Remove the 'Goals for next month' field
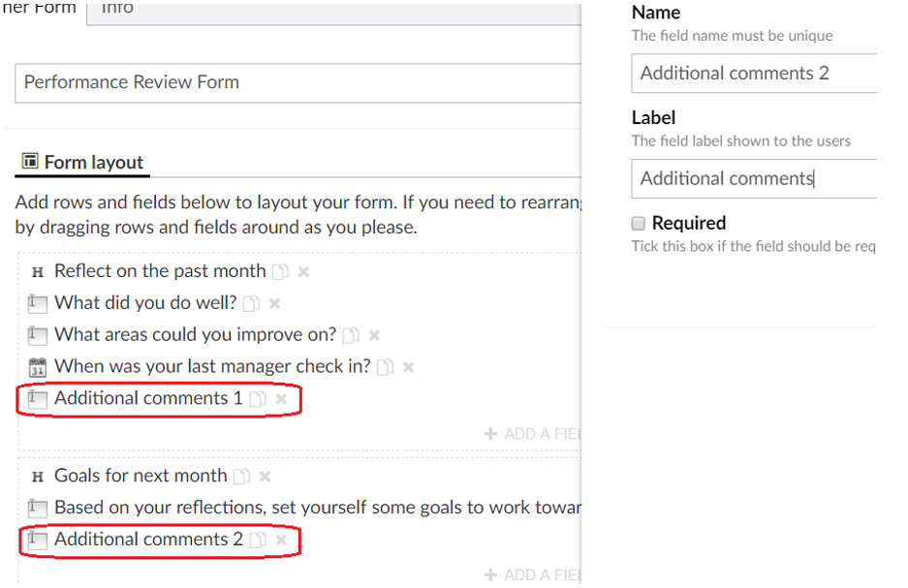 click(x=265, y=477)
